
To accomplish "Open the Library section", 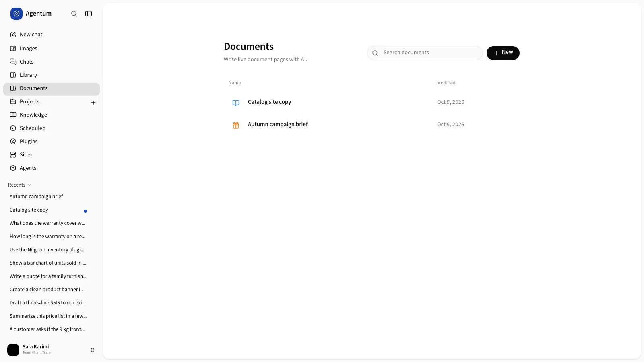I will 52,75.
